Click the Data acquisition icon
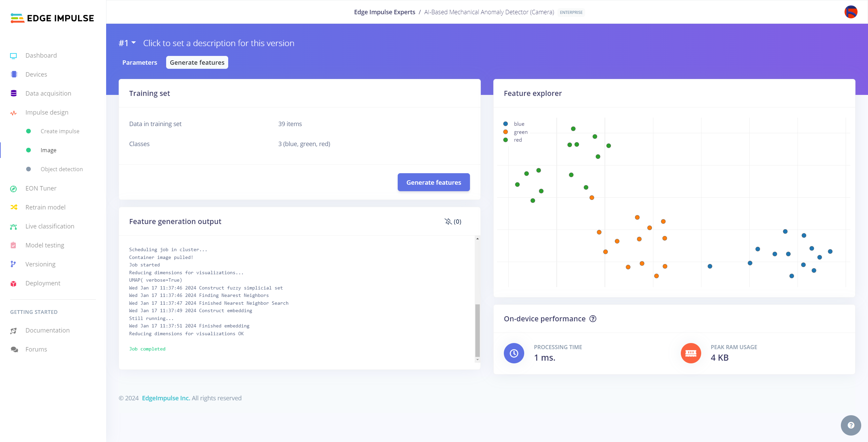868x442 pixels. coord(14,93)
